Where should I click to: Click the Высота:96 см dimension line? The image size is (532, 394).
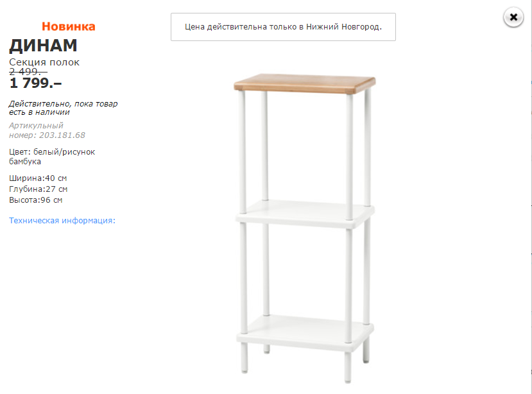(36, 200)
